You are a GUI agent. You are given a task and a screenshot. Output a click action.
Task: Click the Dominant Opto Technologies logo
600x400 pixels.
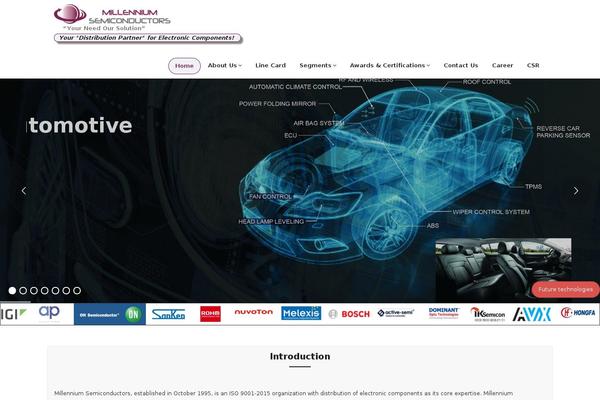pos(444,312)
